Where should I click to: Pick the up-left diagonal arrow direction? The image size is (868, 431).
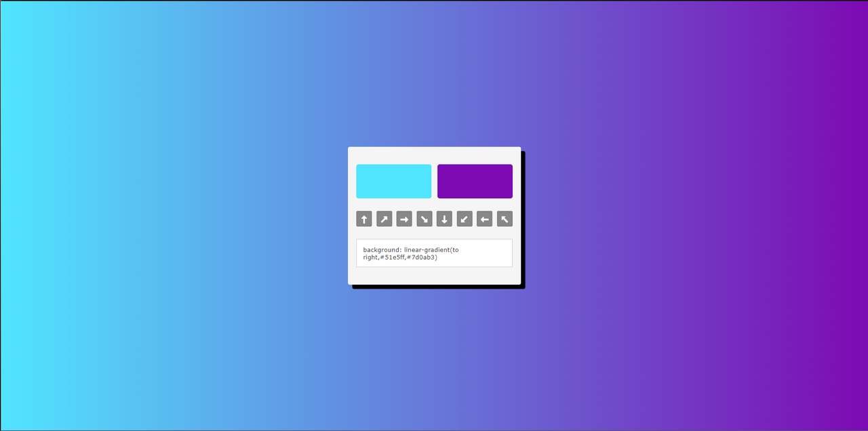point(505,219)
